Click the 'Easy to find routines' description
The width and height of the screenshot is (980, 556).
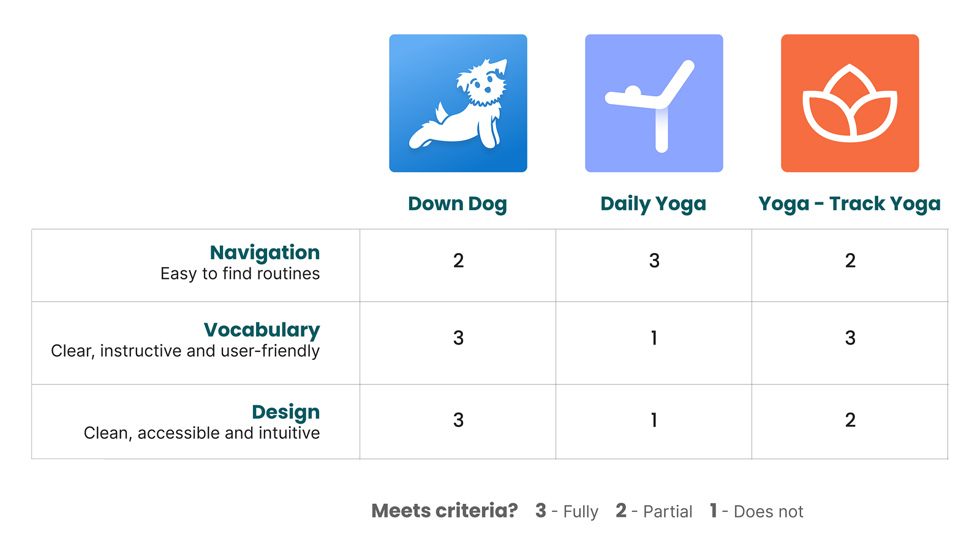pyautogui.click(x=240, y=273)
